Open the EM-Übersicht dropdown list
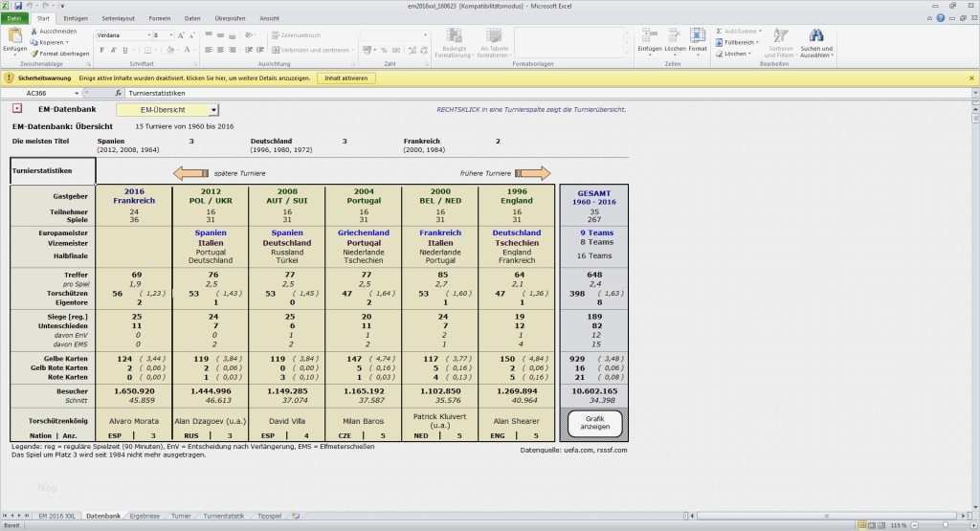The width and height of the screenshot is (980, 531). click(x=213, y=110)
